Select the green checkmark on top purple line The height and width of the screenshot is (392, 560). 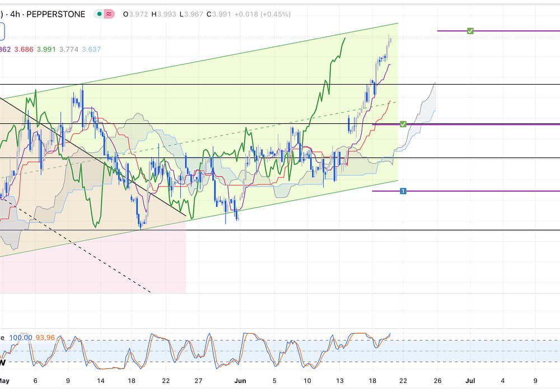coord(470,31)
